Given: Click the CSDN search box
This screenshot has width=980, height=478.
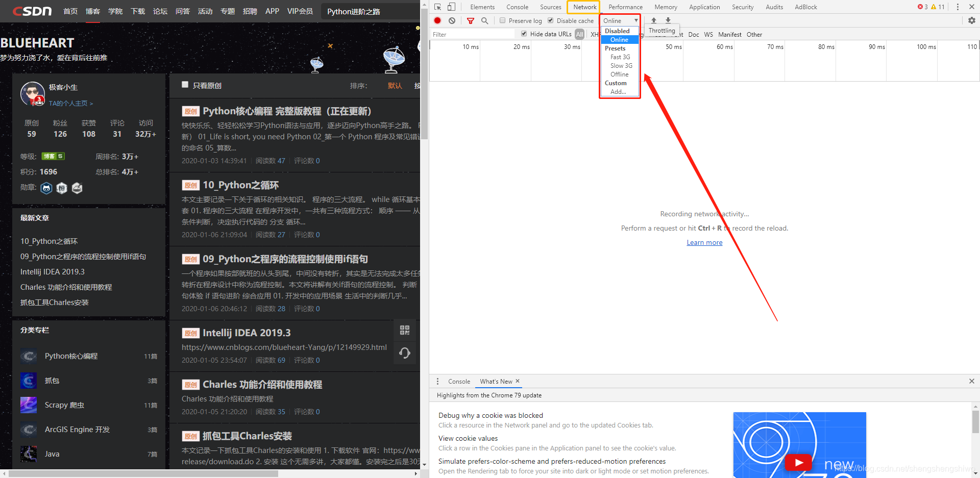Looking at the screenshot, I should (371, 11).
